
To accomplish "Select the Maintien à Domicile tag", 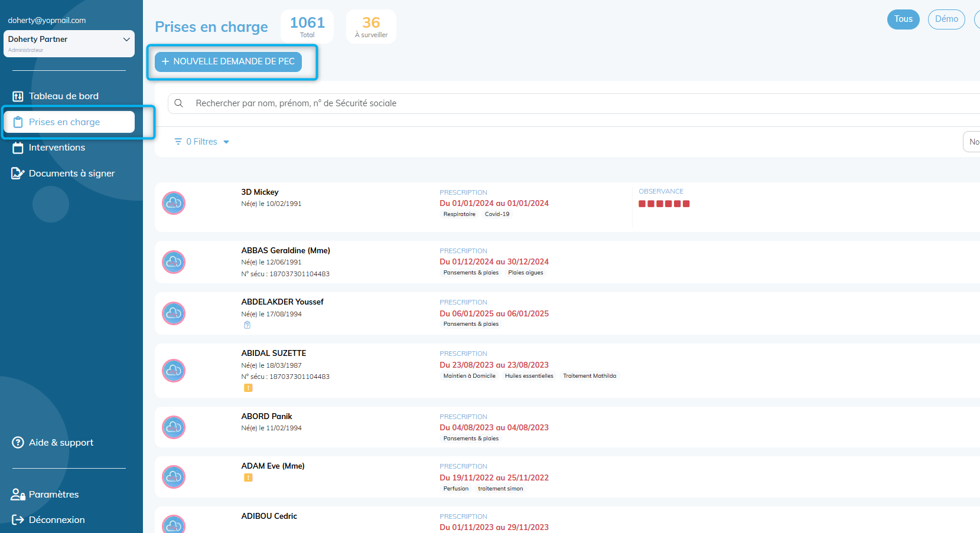I will coord(470,376).
